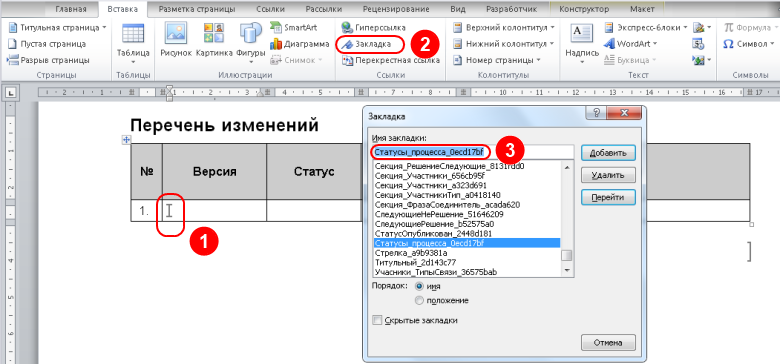The image size is (780, 364).
Task: Expand the Надпись dropdown arrow
Action: click(582, 63)
